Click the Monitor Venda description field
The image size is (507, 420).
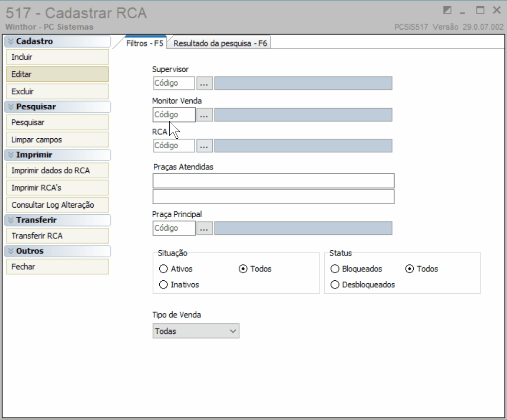[303, 115]
